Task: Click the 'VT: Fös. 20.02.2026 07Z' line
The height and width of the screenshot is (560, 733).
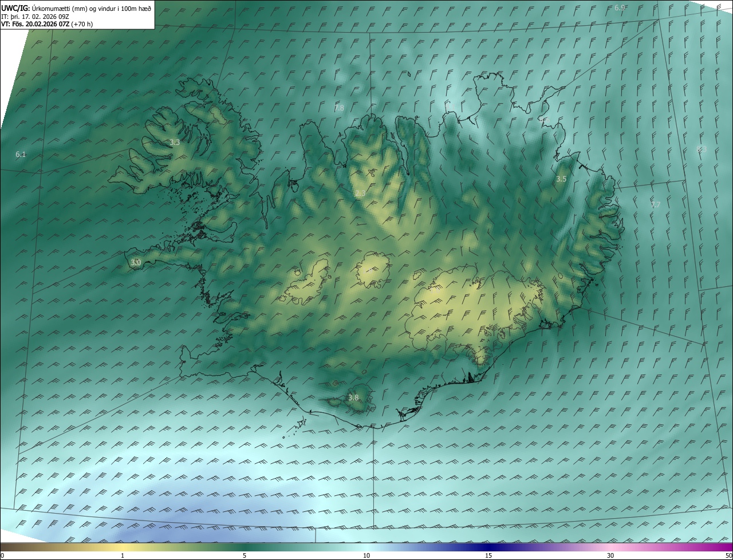Action: tap(47, 24)
